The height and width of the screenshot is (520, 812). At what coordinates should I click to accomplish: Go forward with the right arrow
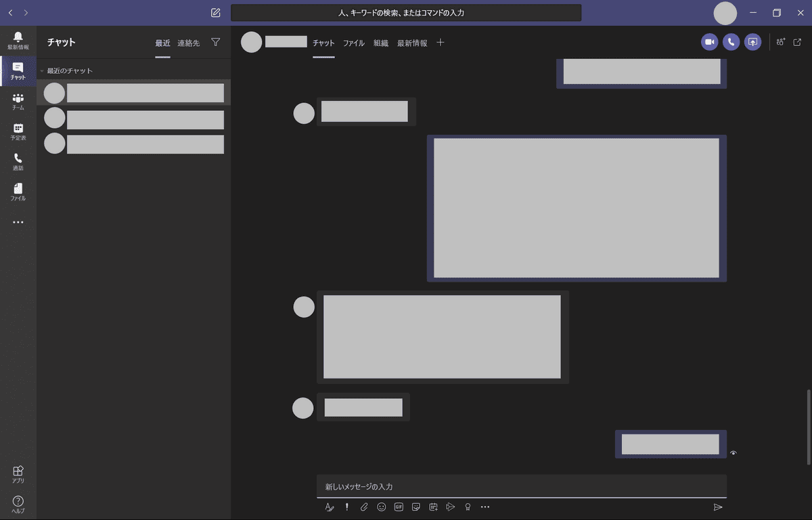pos(26,13)
